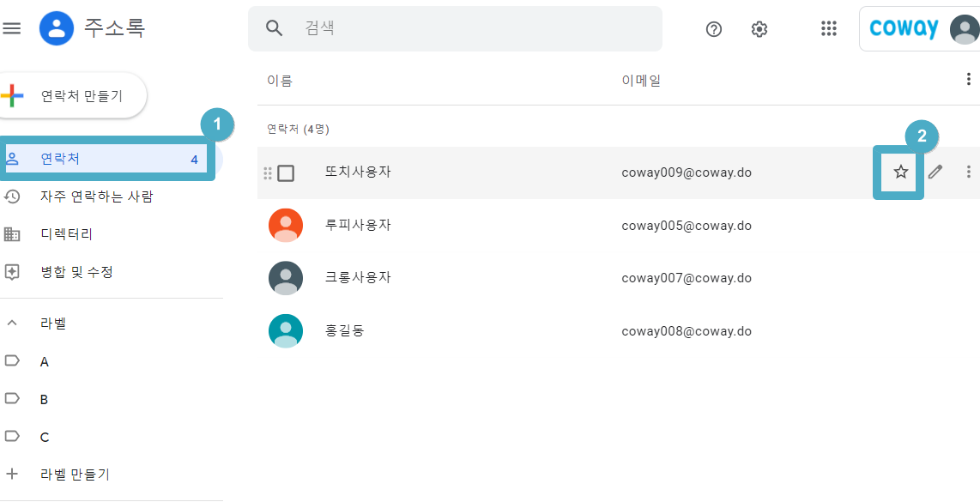Click the history icon beside 자주 연락하는 사람

click(12, 197)
